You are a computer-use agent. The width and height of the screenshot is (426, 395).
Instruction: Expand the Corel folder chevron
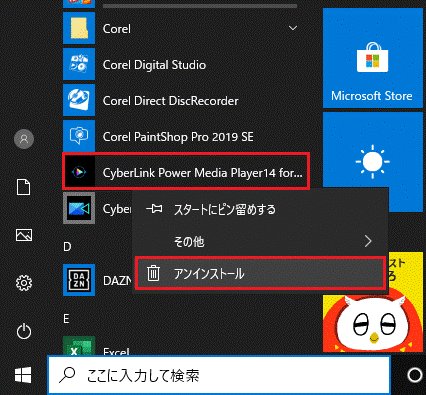pos(293,28)
